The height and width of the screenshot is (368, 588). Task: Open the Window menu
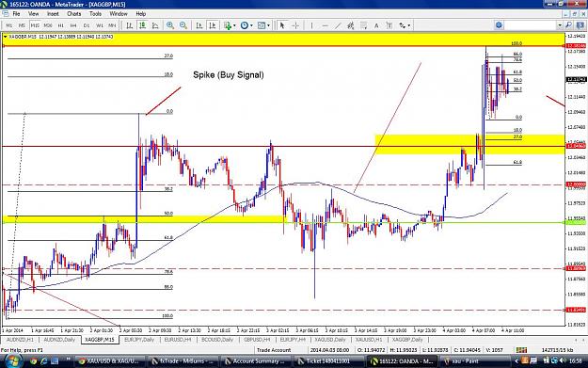pos(119,13)
